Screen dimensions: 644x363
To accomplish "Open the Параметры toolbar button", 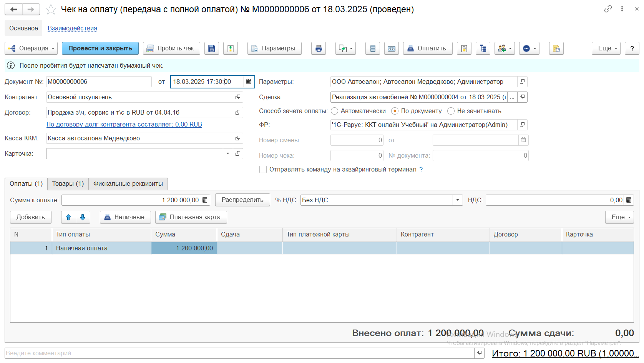I will click(274, 48).
